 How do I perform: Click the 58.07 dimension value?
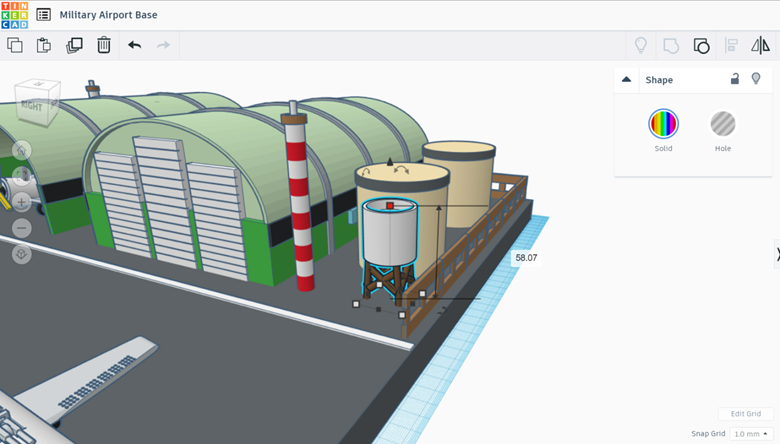[526, 258]
